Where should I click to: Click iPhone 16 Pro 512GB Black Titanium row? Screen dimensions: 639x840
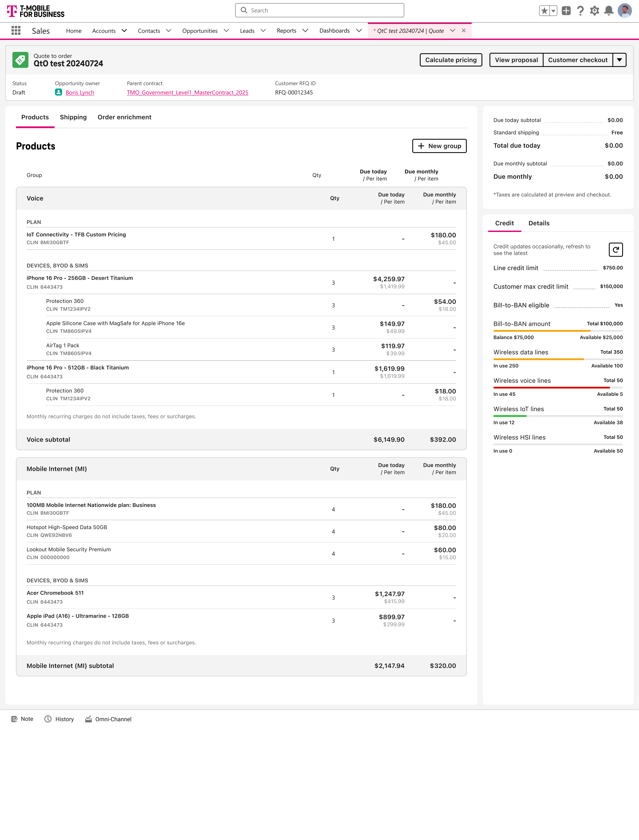[241, 372]
